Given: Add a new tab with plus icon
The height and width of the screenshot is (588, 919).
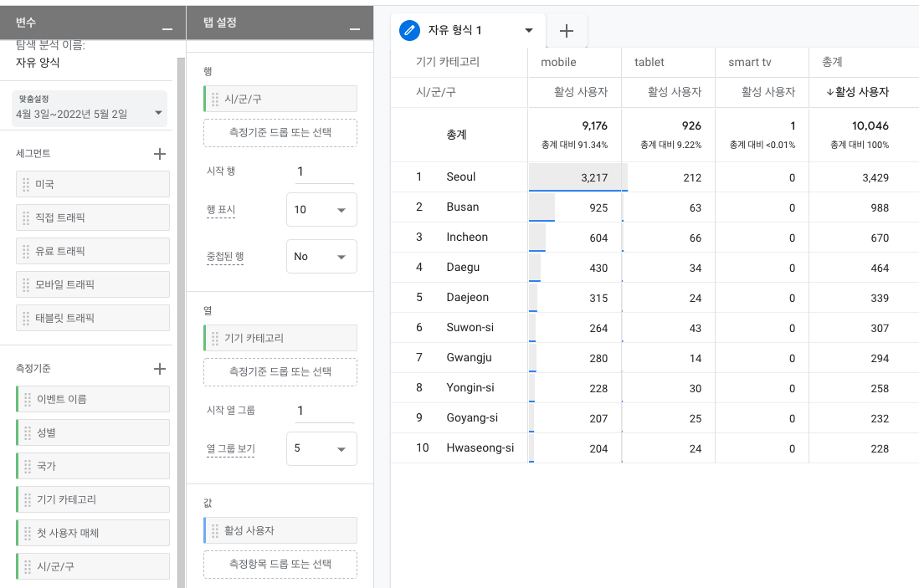Looking at the screenshot, I should pos(566,31).
